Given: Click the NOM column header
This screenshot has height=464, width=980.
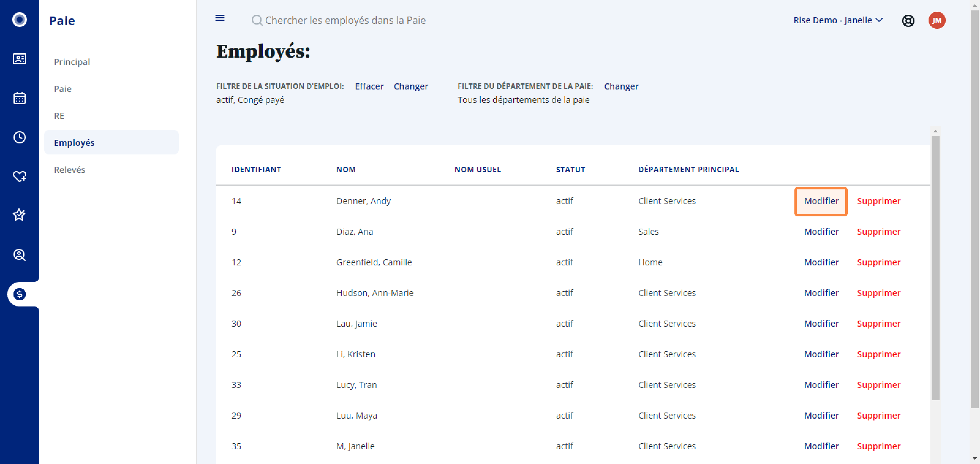Looking at the screenshot, I should [345, 170].
